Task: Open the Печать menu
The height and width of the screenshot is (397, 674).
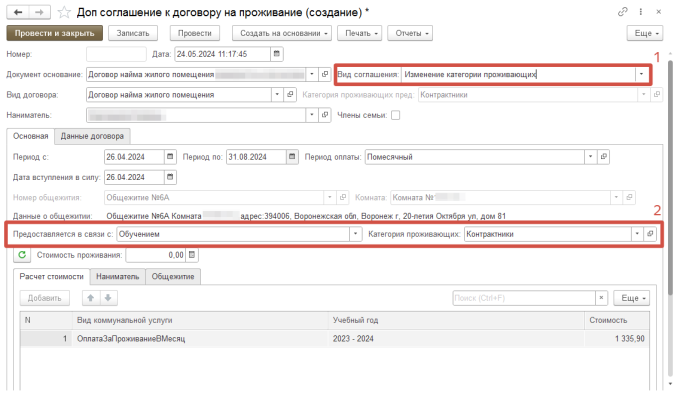Action: [x=359, y=33]
